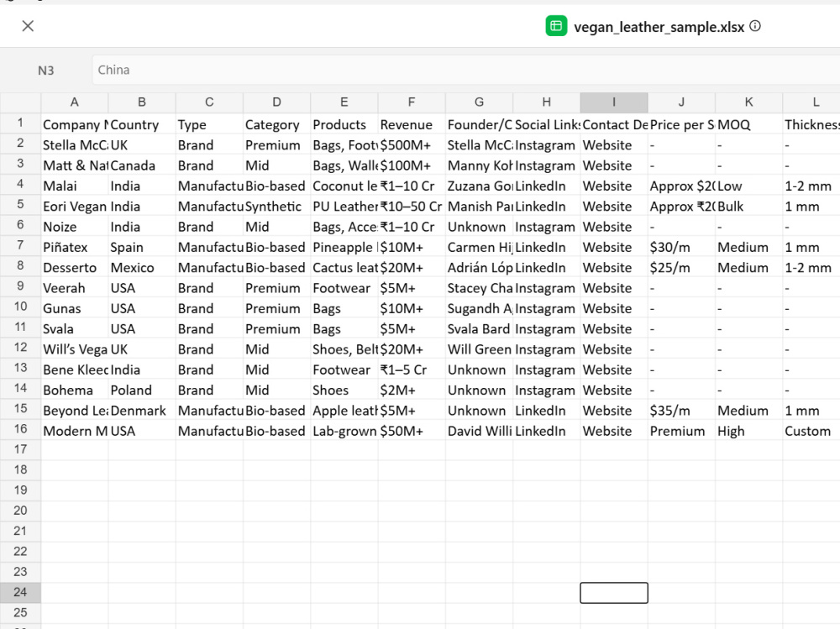Image resolution: width=840 pixels, height=629 pixels.
Task: Click the High MOQ cell
Action: (x=749, y=431)
